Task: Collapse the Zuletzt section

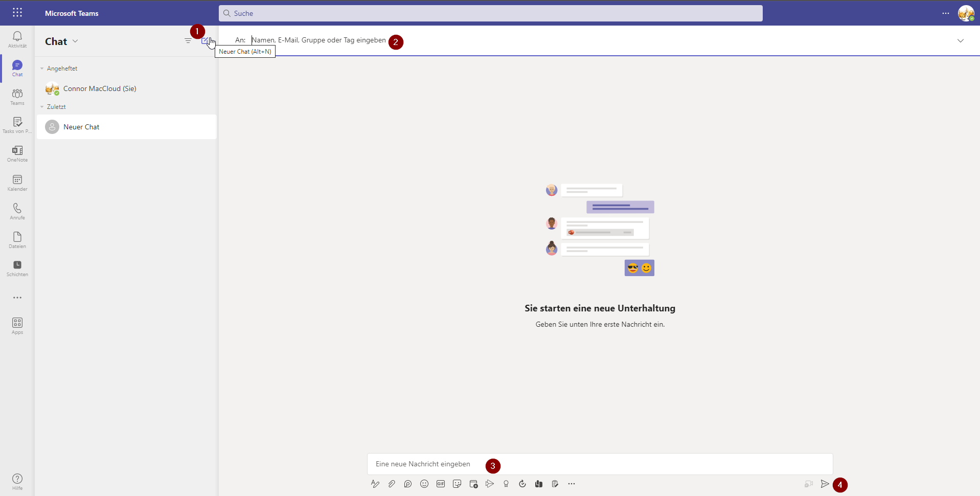Action: [x=42, y=106]
